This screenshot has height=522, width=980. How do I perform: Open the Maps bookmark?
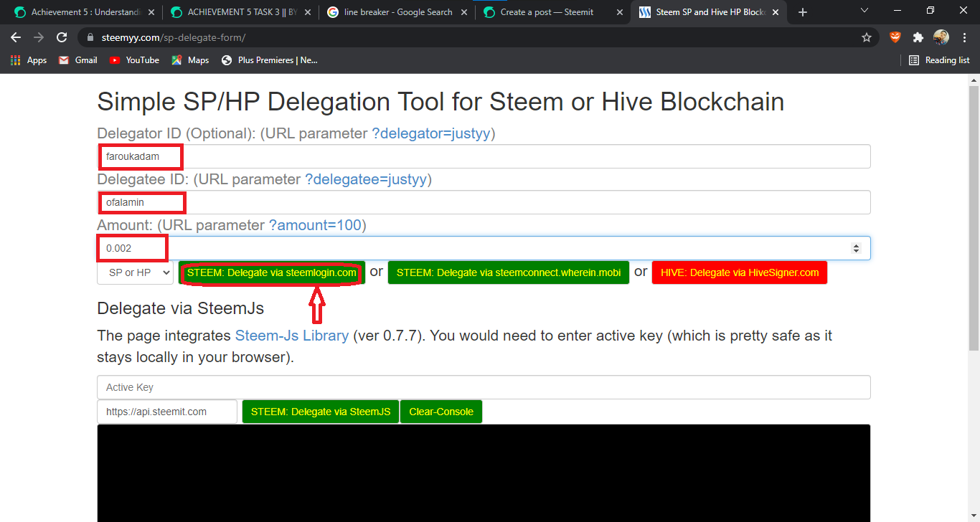[190, 60]
